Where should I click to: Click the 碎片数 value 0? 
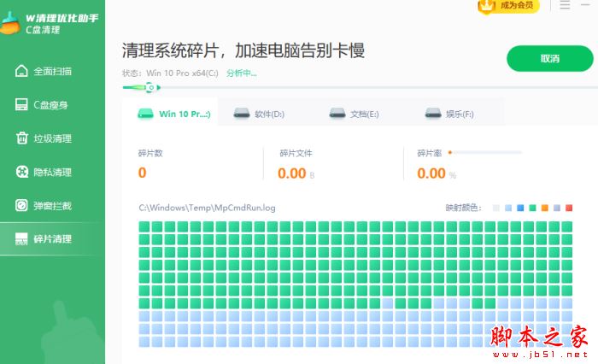[x=143, y=173]
